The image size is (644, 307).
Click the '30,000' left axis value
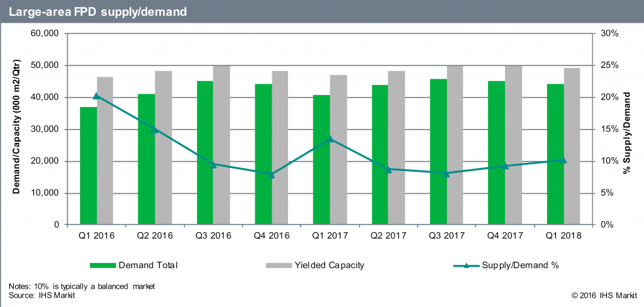coord(45,129)
